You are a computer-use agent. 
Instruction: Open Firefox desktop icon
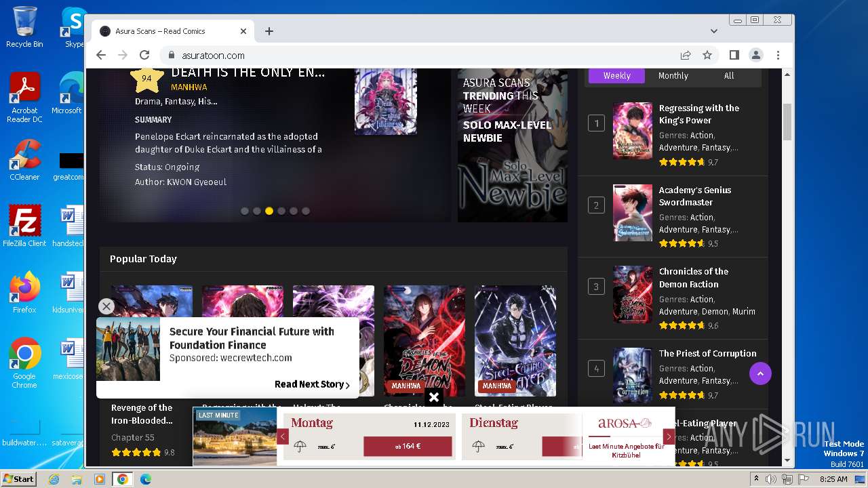[24, 293]
